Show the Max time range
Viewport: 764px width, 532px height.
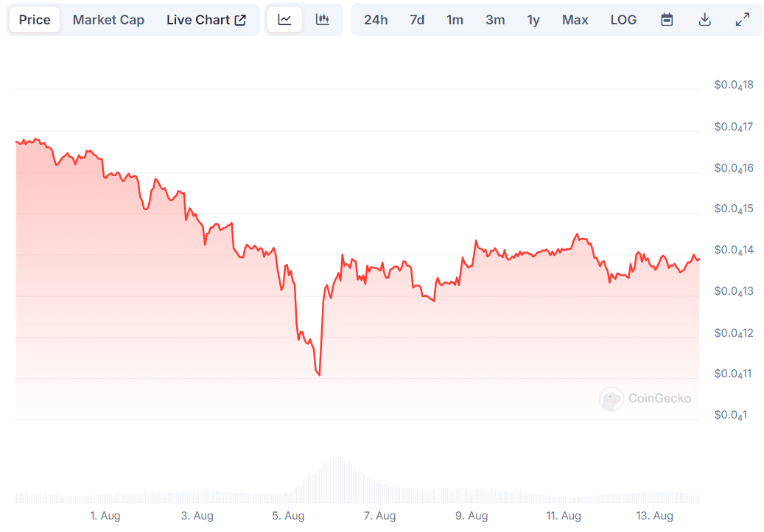[x=575, y=20]
